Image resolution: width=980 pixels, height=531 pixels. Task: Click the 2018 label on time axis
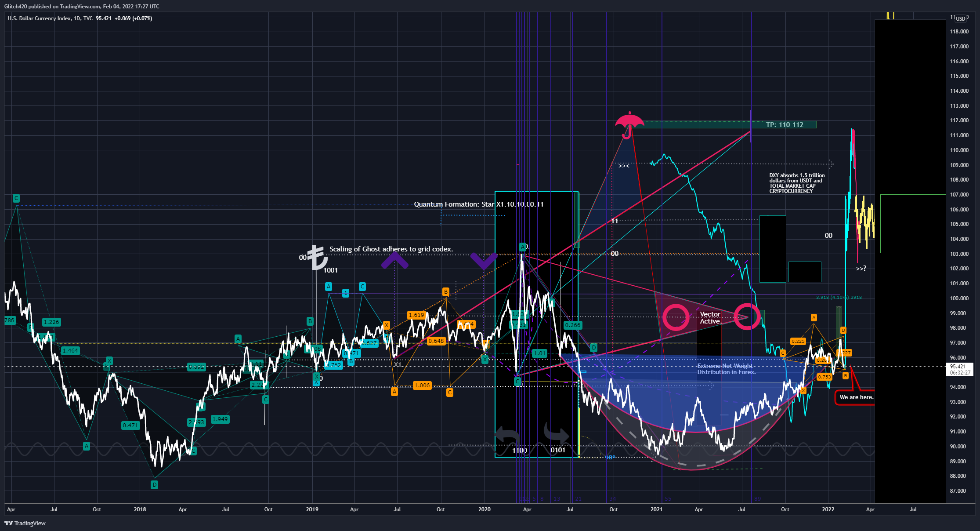click(x=140, y=509)
